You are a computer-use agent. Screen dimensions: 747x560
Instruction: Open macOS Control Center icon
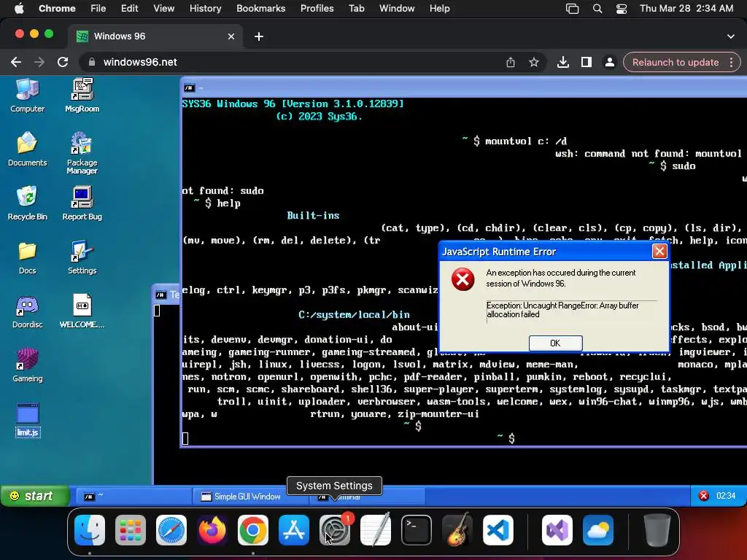tap(622, 8)
